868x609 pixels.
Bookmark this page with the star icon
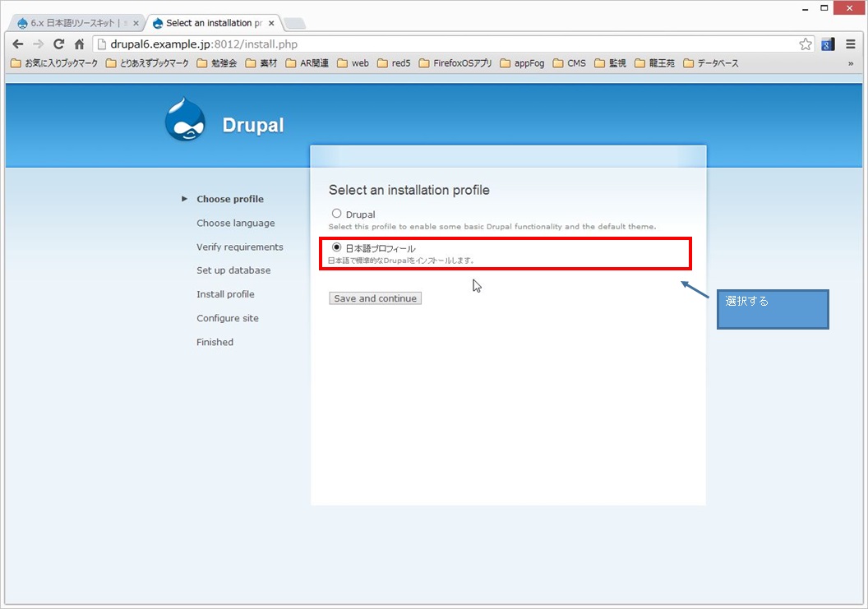point(806,44)
